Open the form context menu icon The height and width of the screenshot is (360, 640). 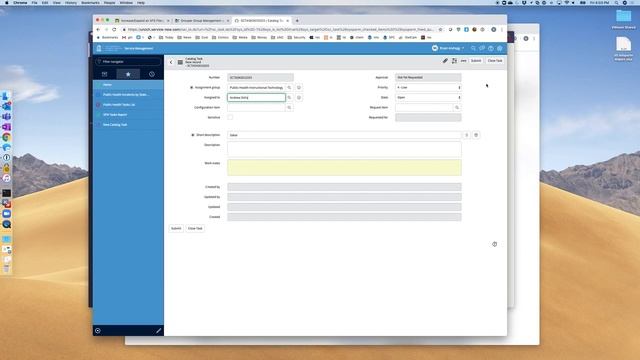tap(180, 62)
